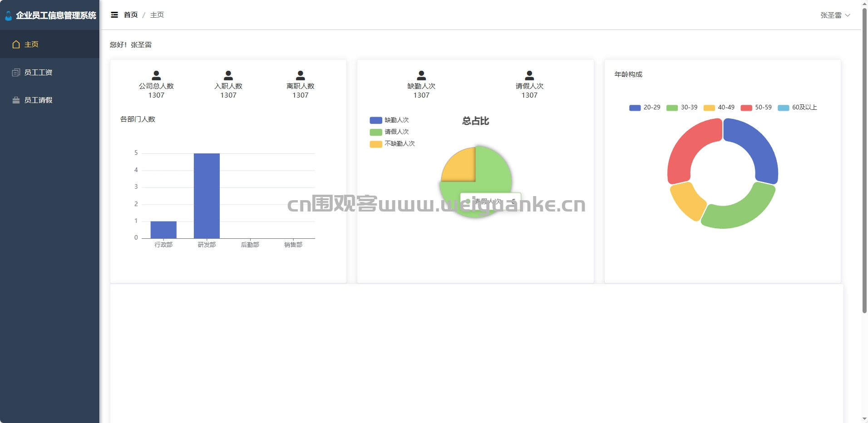The width and height of the screenshot is (868, 423).
Task: Click the person icon above 离职人数
Action: pos(301,75)
